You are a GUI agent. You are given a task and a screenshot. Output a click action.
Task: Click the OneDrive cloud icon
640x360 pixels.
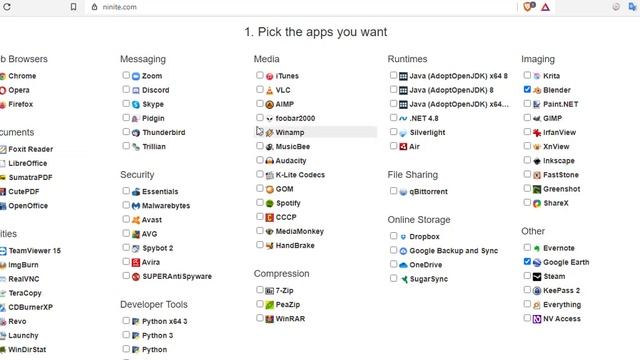(403, 265)
